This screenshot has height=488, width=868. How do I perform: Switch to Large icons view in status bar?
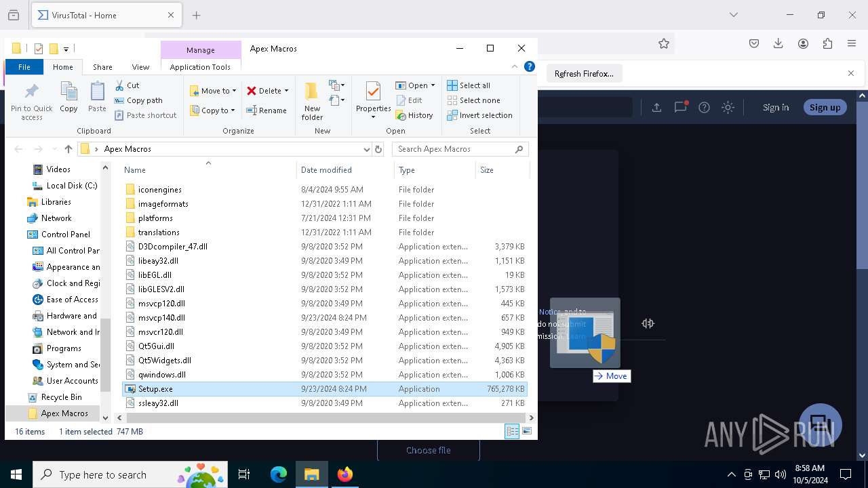coord(527,432)
